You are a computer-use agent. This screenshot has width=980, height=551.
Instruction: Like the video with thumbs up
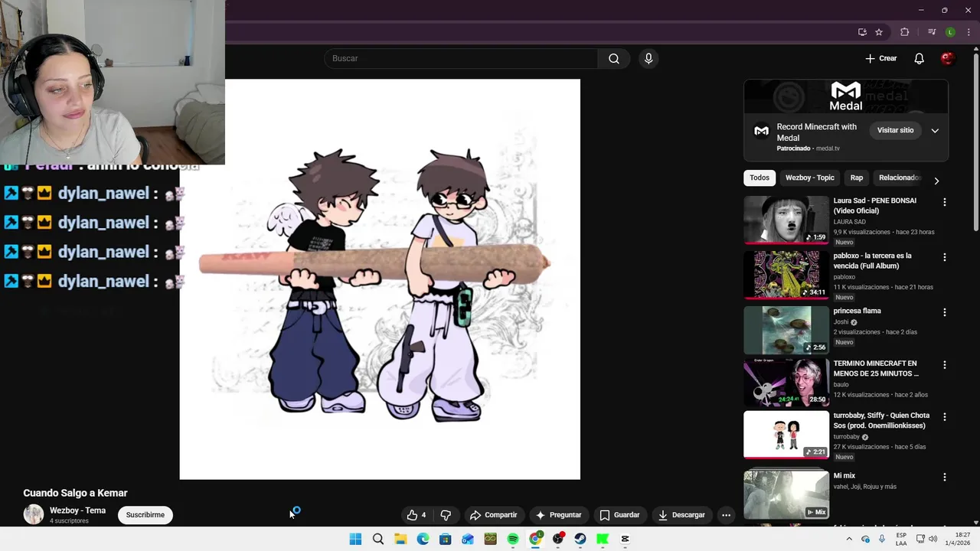416,515
